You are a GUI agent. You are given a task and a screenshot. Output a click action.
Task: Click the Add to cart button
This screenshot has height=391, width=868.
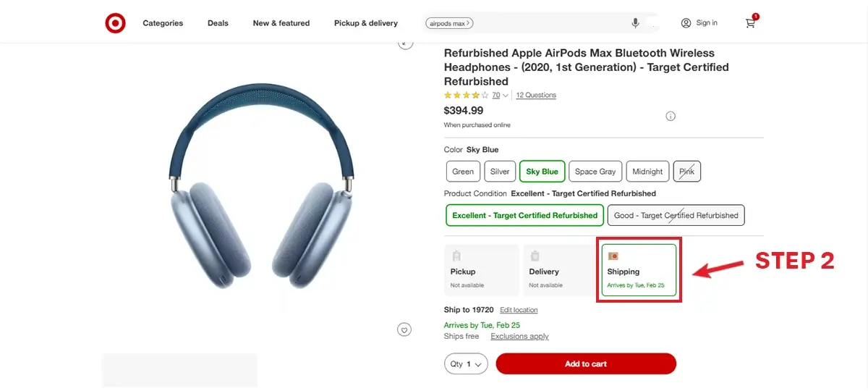coord(586,363)
